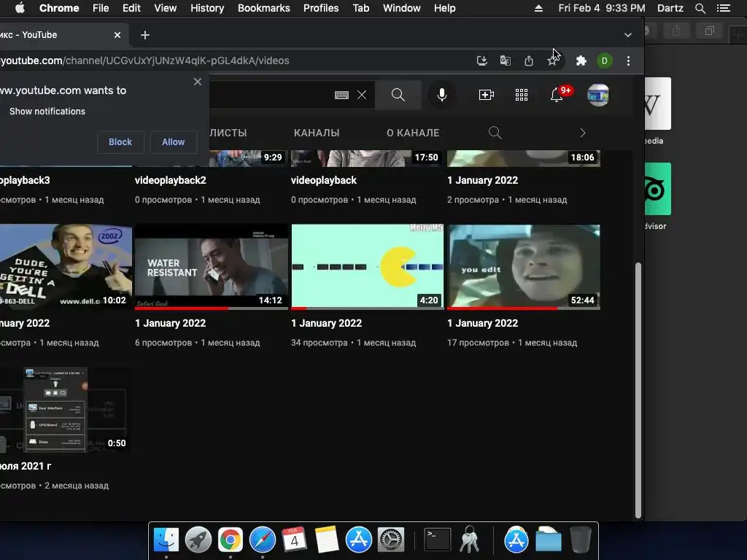Viewport: 747px width, 560px height.
Task: Open the YouTube notifications bell
Action: click(557, 95)
